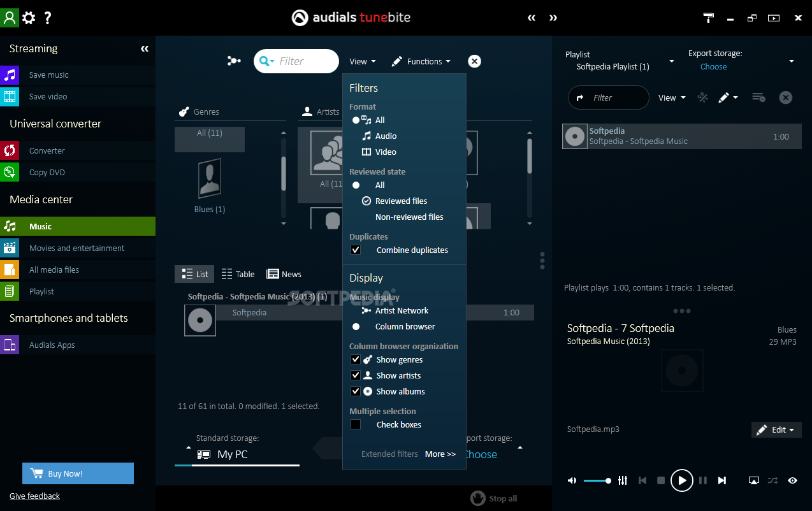The image size is (812, 511).
Task: Play the current track
Action: [681, 480]
